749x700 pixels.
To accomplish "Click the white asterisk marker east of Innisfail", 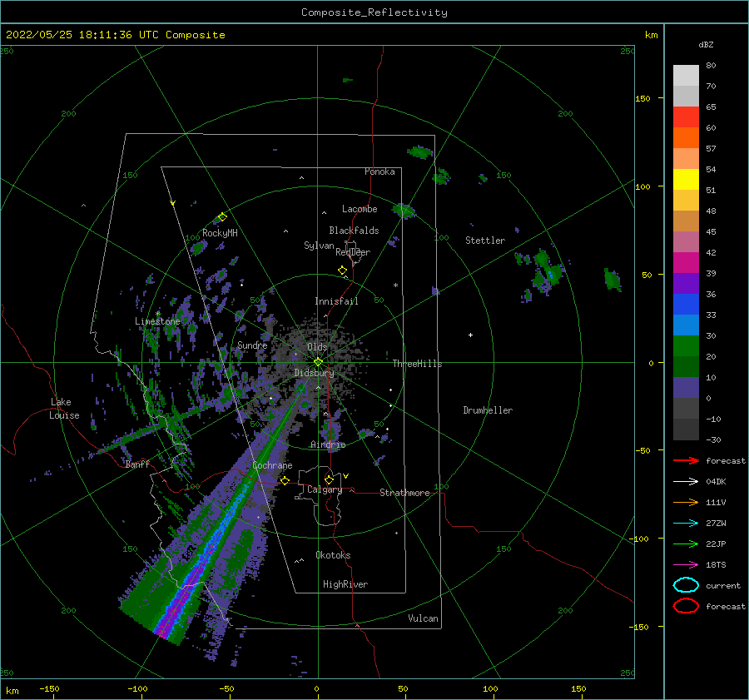I will (395, 285).
